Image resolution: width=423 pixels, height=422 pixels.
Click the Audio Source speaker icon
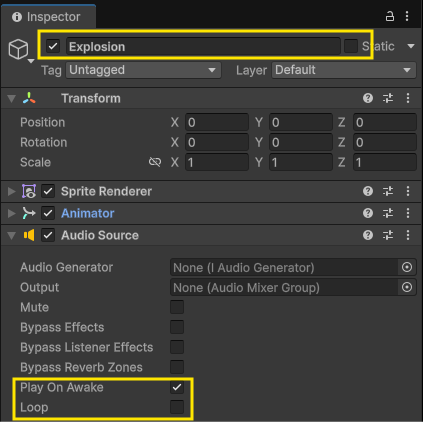pyautogui.click(x=29, y=235)
